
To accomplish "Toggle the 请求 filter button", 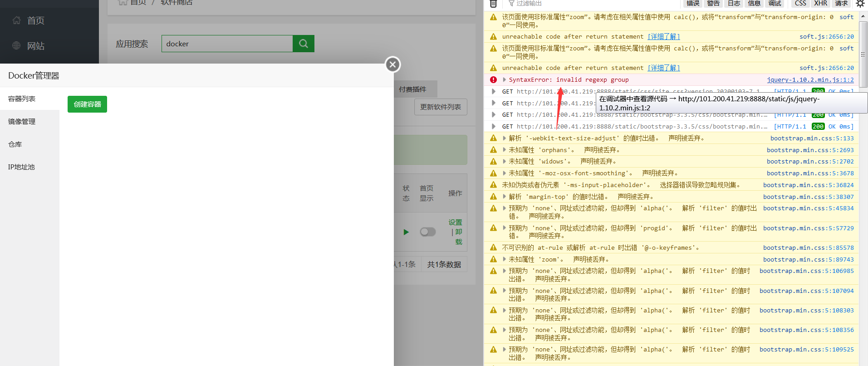I will point(841,4).
